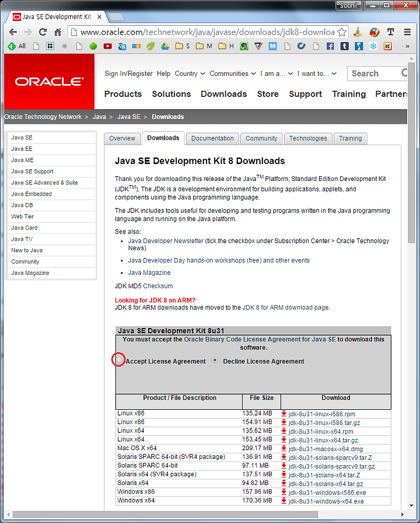Open the Tumblr bookmark icon

click(x=344, y=46)
